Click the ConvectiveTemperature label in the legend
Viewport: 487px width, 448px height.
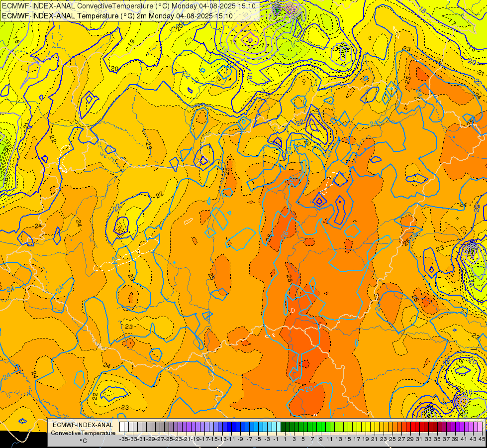pos(83,433)
